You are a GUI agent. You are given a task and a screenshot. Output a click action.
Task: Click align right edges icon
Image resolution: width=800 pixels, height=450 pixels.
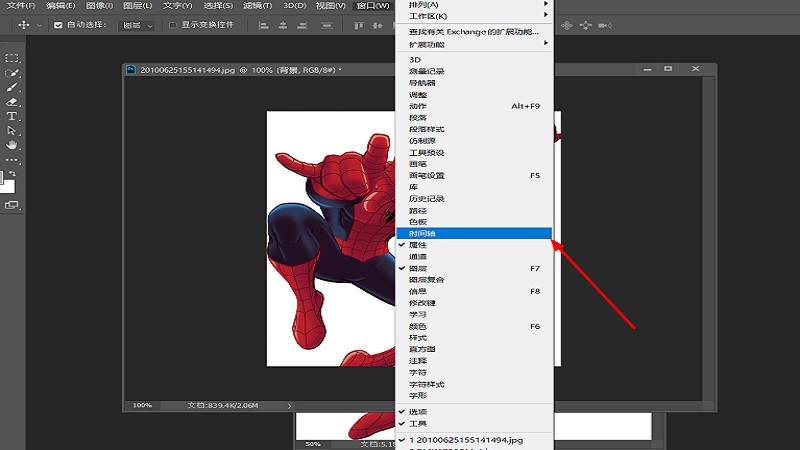pos(302,26)
